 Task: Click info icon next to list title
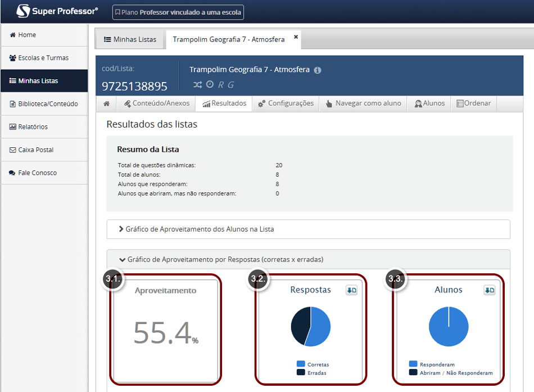(x=318, y=70)
